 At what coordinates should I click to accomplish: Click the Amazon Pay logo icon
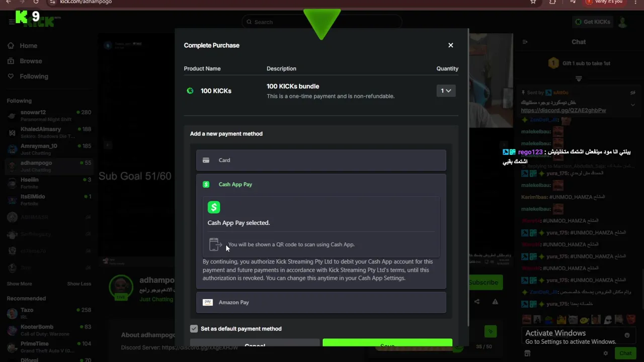tap(207, 302)
